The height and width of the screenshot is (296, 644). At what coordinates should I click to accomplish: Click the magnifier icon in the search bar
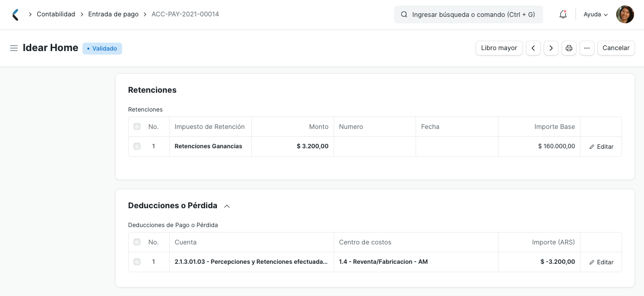click(x=404, y=14)
